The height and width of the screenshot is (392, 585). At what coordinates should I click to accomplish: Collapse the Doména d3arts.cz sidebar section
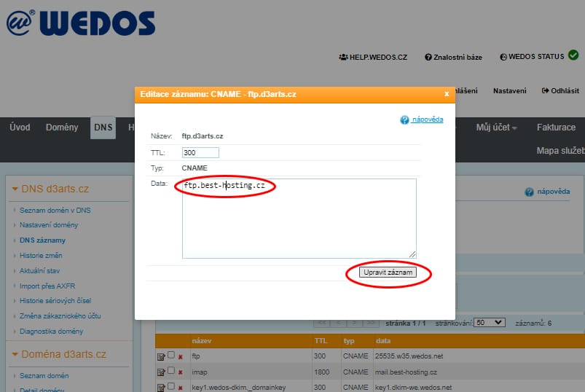(x=15, y=354)
